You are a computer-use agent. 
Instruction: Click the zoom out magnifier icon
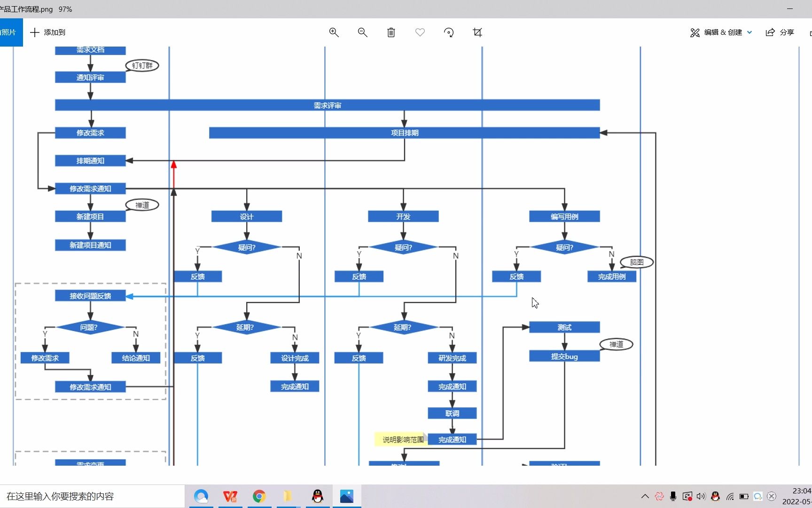coord(363,32)
